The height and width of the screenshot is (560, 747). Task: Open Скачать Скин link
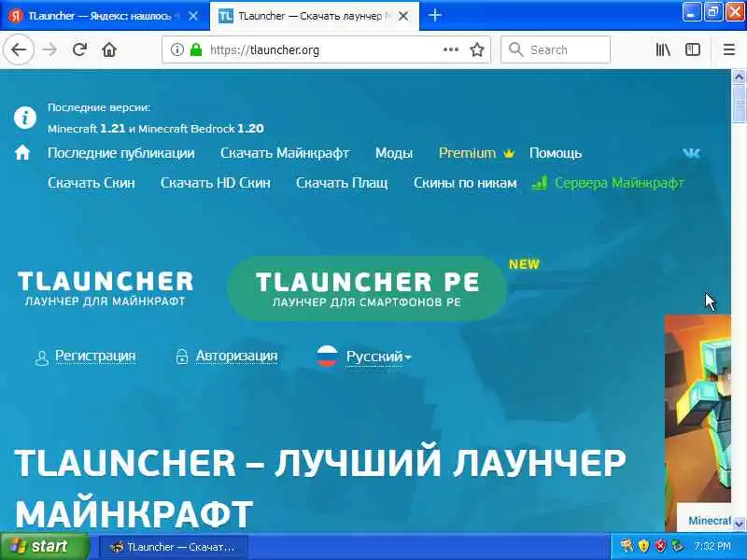coord(92,183)
